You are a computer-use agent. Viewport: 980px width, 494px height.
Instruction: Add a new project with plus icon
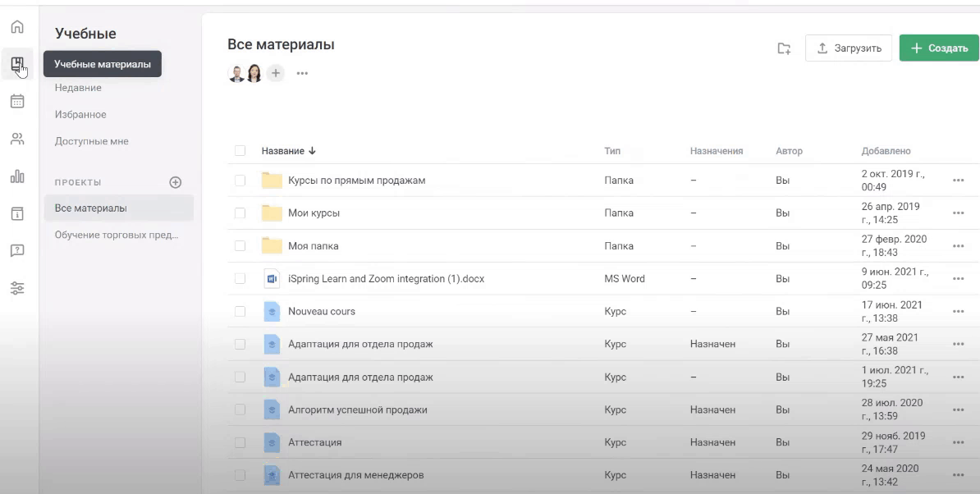point(175,182)
